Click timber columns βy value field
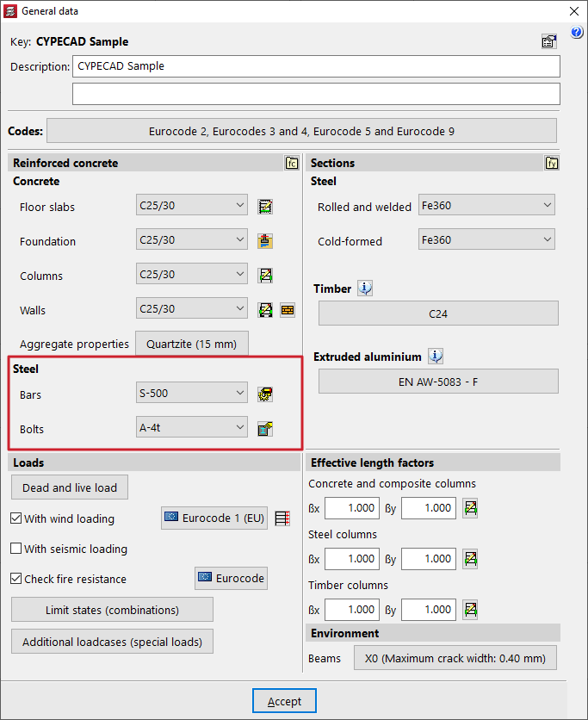588x720 pixels. 429,610
